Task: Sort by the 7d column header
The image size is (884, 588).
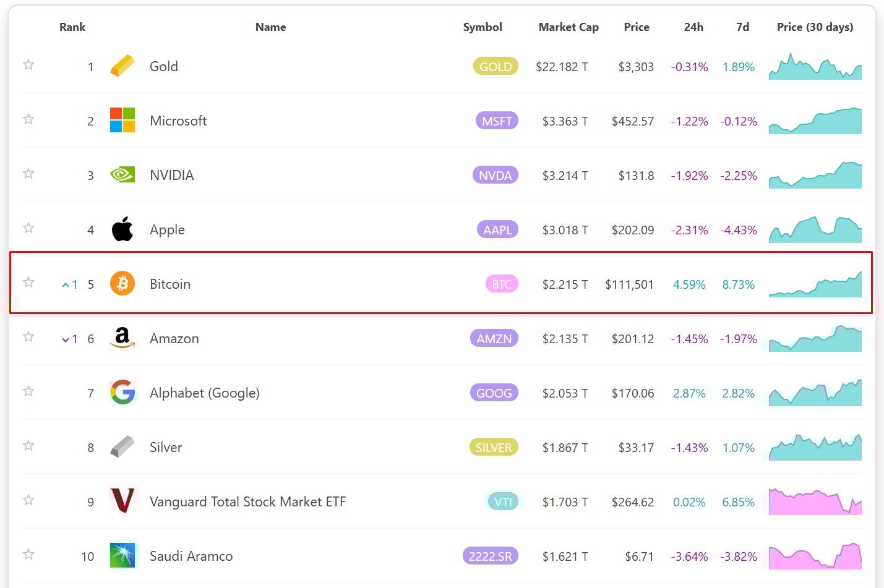Action: click(x=742, y=27)
